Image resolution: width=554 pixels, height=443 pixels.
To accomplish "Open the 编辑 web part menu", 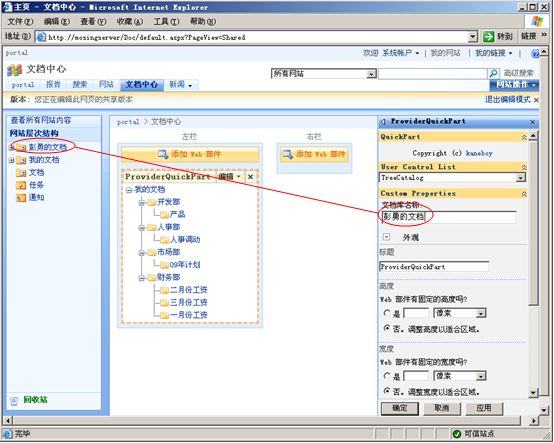I will 229,176.
